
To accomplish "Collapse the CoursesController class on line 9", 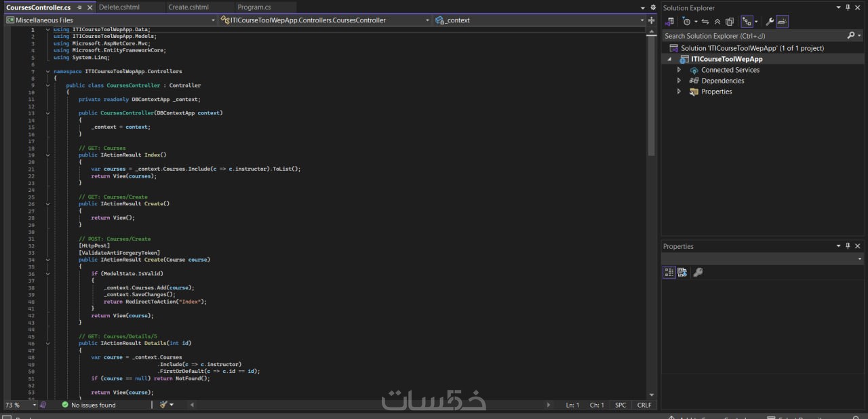I will 47,85.
